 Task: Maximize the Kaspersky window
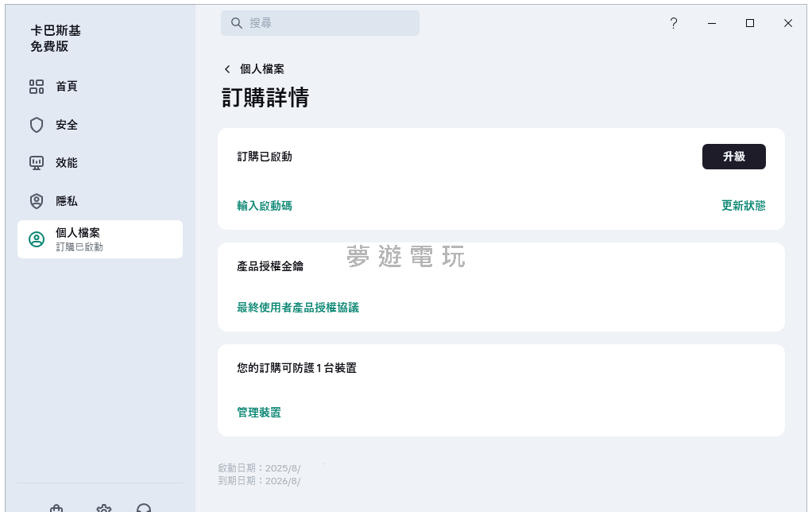click(750, 23)
